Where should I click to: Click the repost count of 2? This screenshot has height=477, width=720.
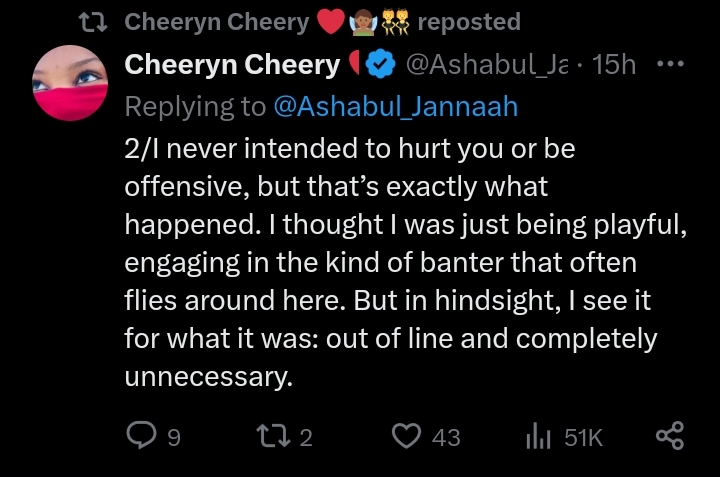307,437
